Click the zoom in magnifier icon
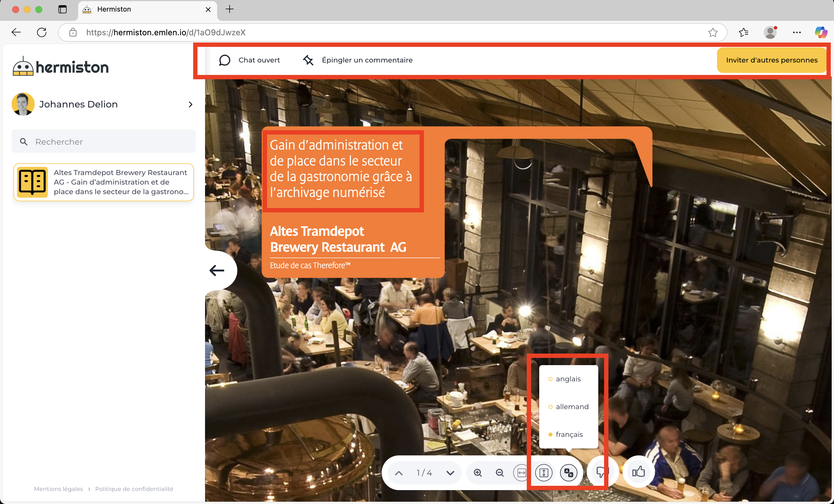This screenshot has height=504, width=834. [478, 472]
